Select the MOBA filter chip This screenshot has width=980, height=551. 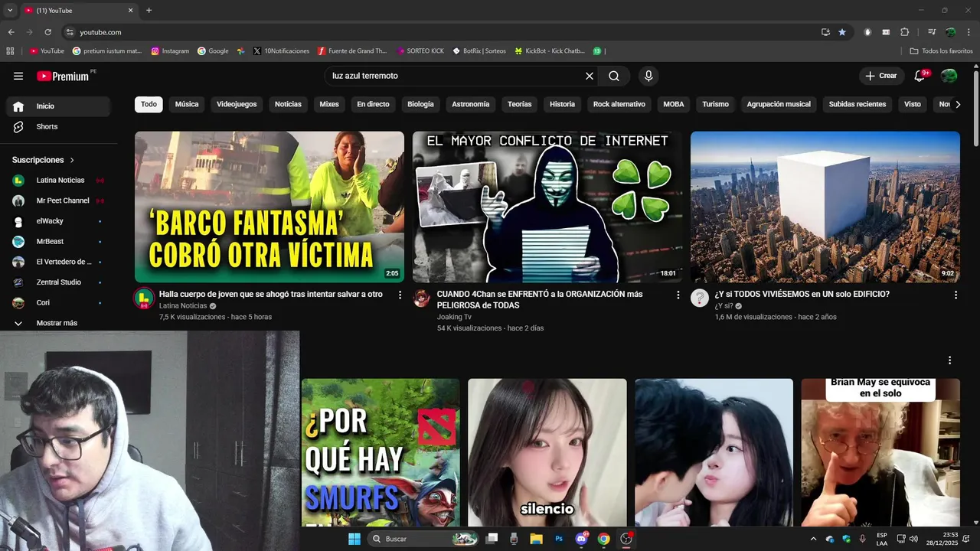(x=674, y=104)
